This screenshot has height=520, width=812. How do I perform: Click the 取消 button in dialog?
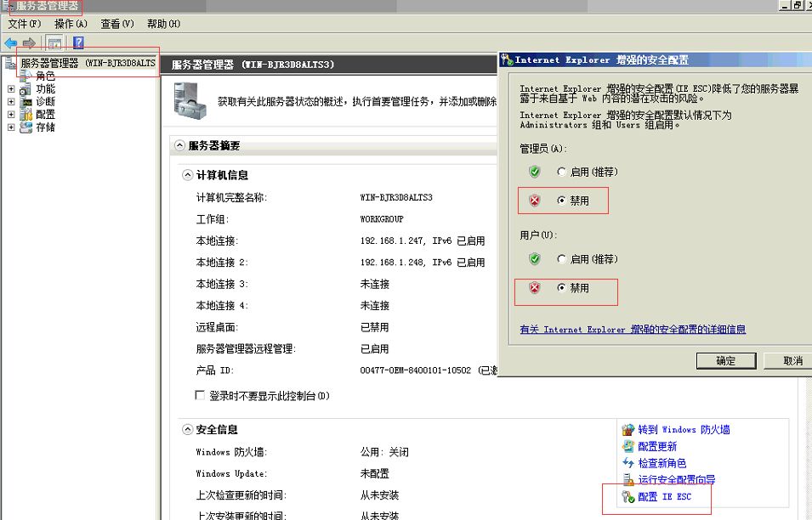(789, 361)
